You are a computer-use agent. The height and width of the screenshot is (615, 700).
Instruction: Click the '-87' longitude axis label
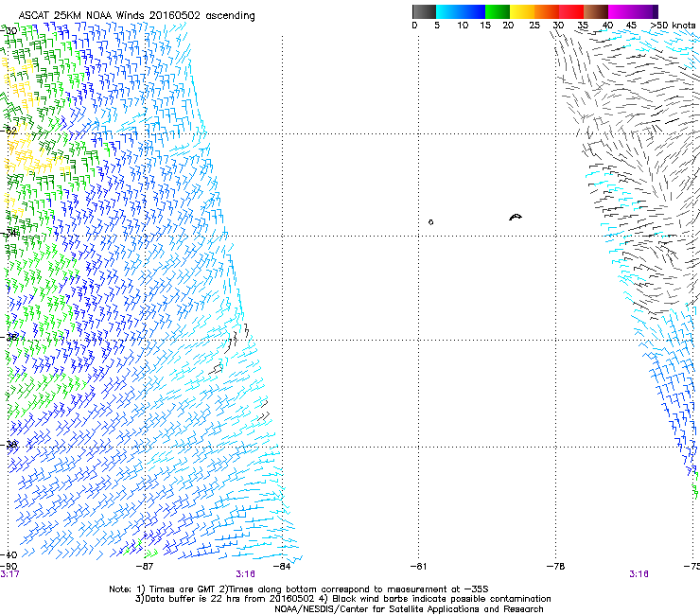(x=145, y=567)
